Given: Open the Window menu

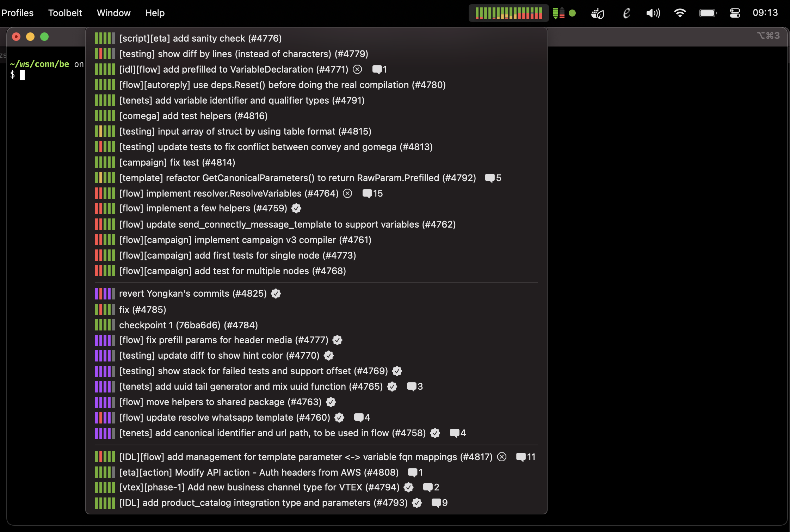Looking at the screenshot, I should click(113, 13).
